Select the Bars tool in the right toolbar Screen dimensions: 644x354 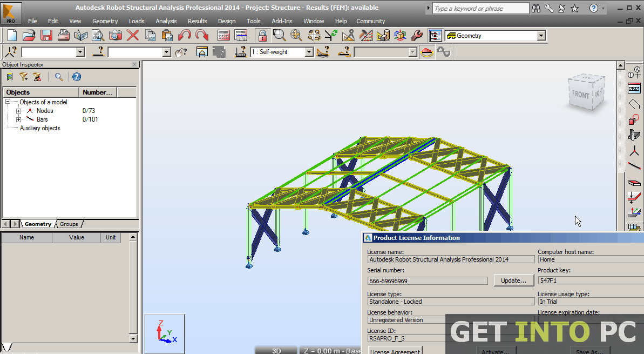coord(634,166)
